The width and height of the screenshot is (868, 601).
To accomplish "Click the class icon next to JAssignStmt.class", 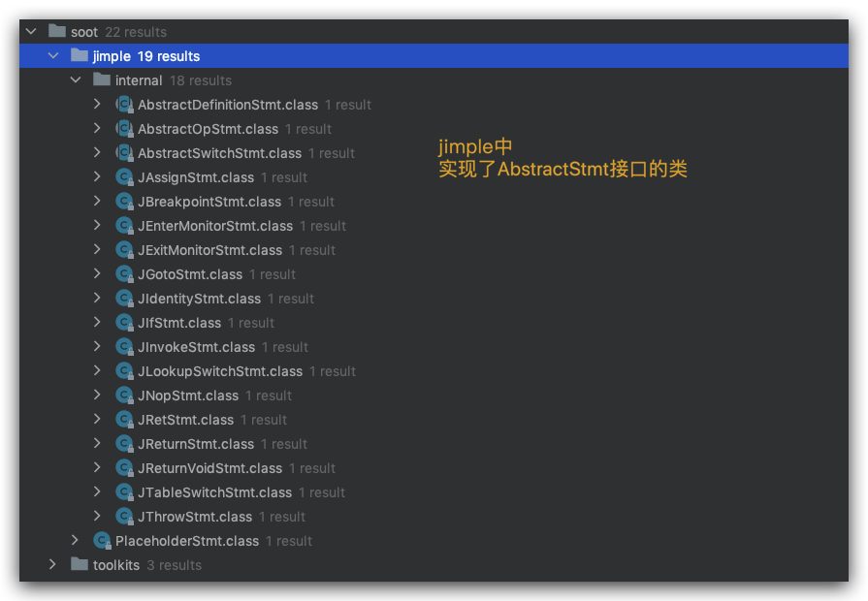I will coord(123,177).
